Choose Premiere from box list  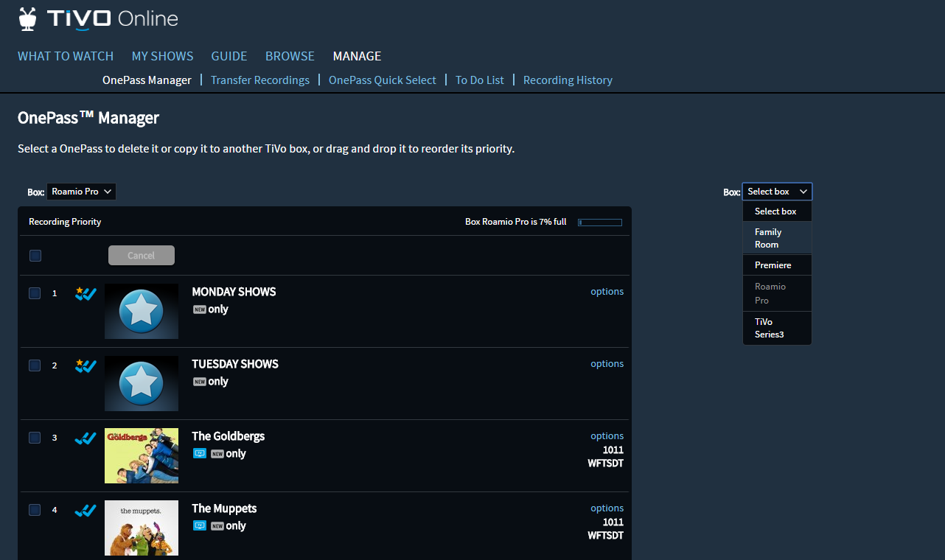point(777,265)
